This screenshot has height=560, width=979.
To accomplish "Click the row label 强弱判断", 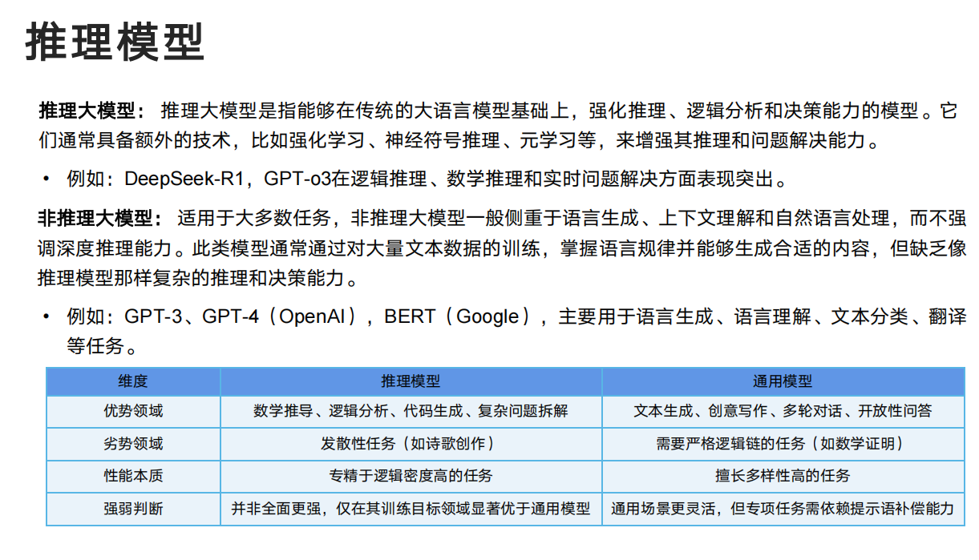I will pyautogui.click(x=133, y=509).
